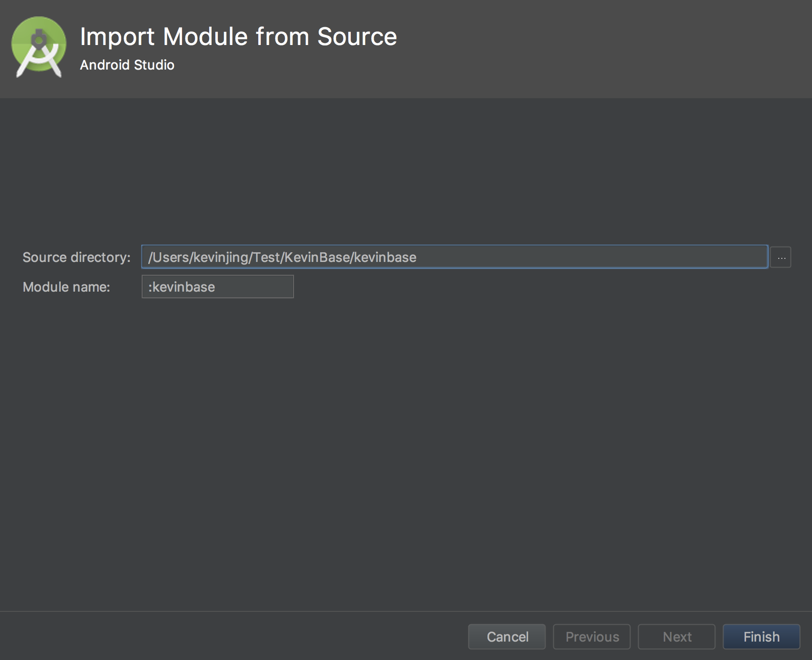Viewport: 812px width, 660px height.
Task: Place cursor on "Users" in source path
Action: (x=171, y=257)
